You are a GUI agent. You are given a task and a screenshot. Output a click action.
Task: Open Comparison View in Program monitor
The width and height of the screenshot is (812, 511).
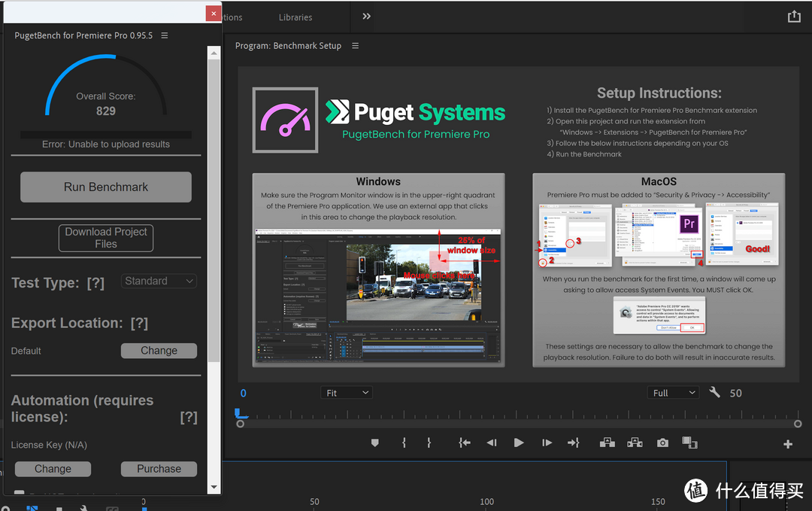point(689,443)
